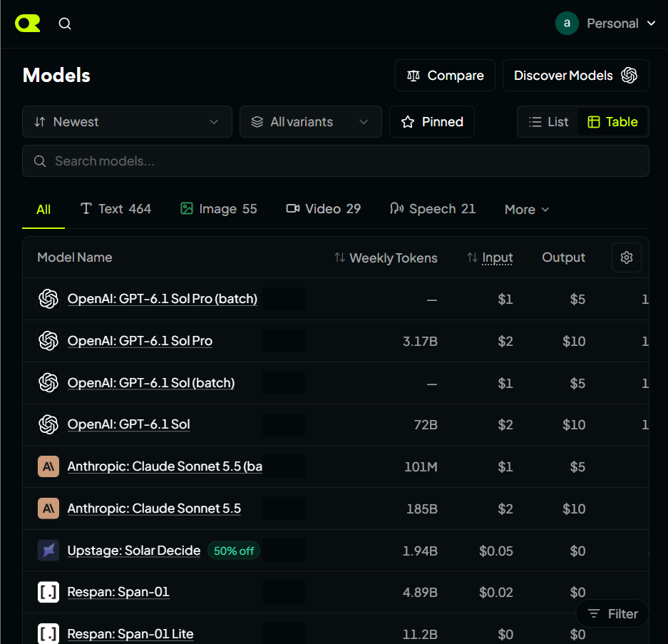The height and width of the screenshot is (644, 668).
Task: Click Anthropic logo beside Claude Sonnet 5.5 (ba
Action: 48,466
